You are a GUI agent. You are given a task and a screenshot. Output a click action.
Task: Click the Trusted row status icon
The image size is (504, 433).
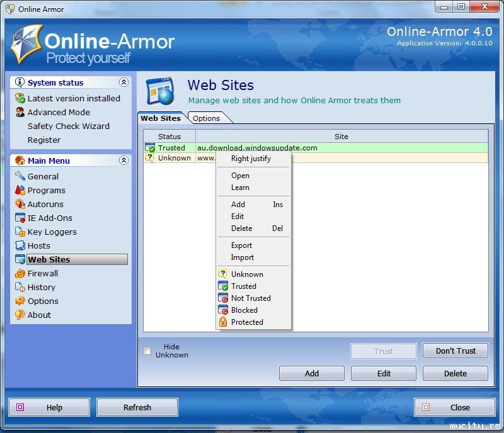point(150,147)
